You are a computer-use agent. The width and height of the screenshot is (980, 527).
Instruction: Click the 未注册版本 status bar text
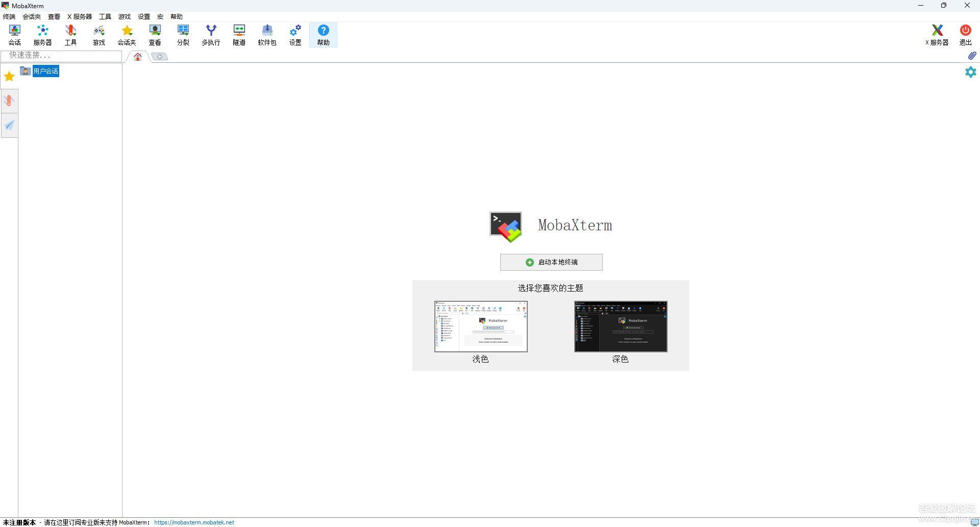(x=19, y=522)
